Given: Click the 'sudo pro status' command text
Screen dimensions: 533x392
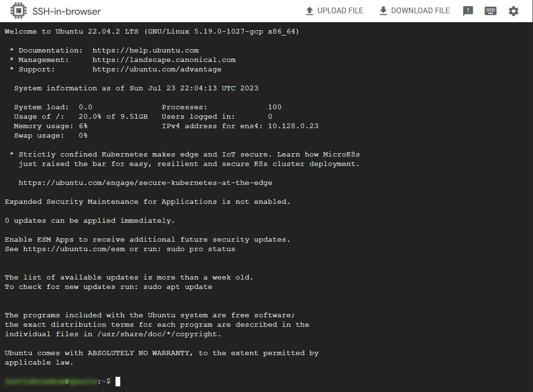Looking at the screenshot, I should point(201,249).
